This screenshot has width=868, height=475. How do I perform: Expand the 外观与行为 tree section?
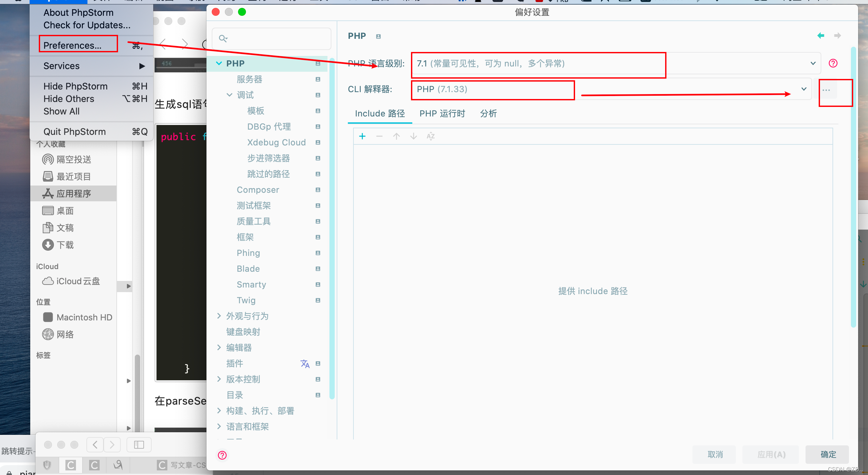tap(219, 316)
